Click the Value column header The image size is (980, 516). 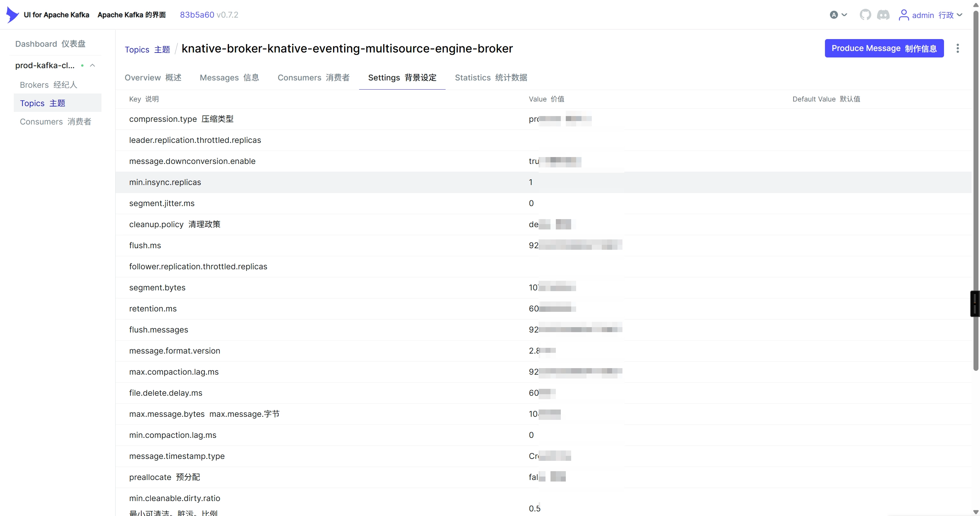point(547,99)
